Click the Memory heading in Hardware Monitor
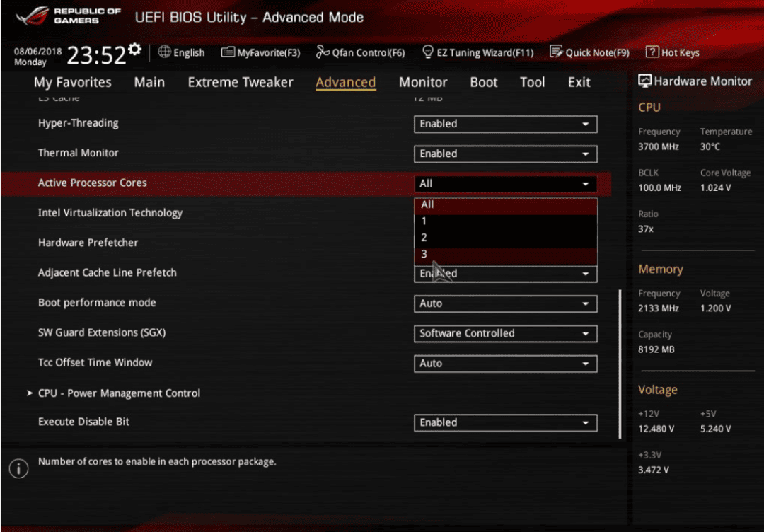The width and height of the screenshot is (764, 532). pos(660,270)
